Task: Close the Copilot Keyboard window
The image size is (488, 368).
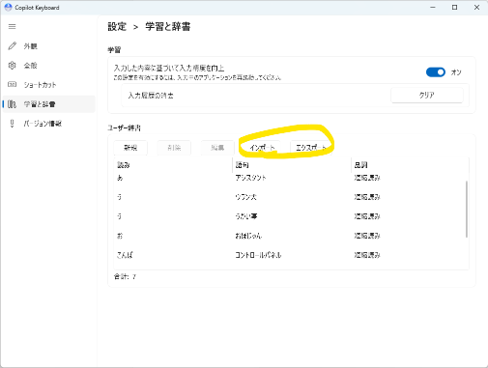Action: (477, 7)
